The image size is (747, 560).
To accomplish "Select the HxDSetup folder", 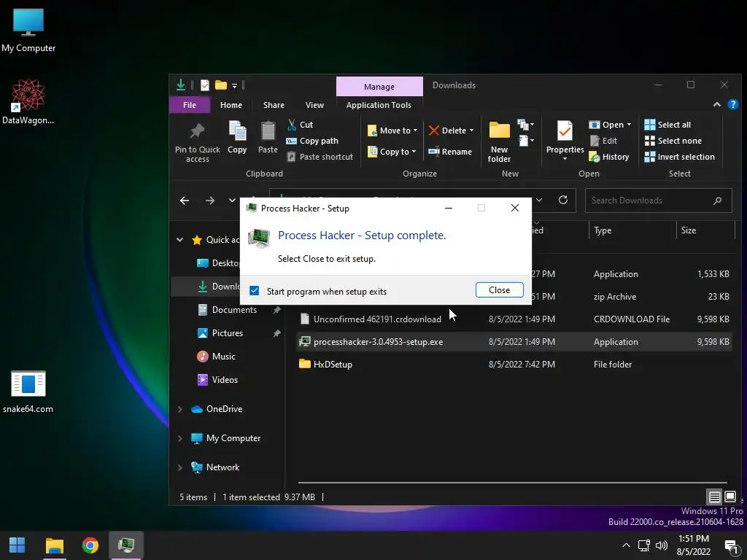I will pos(514,365).
